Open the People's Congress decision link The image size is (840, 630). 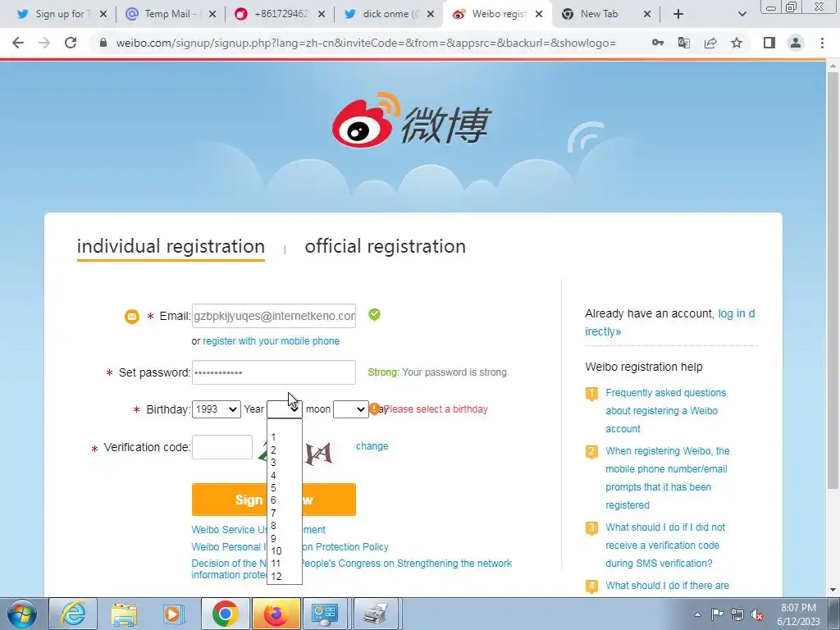click(351, 569)
